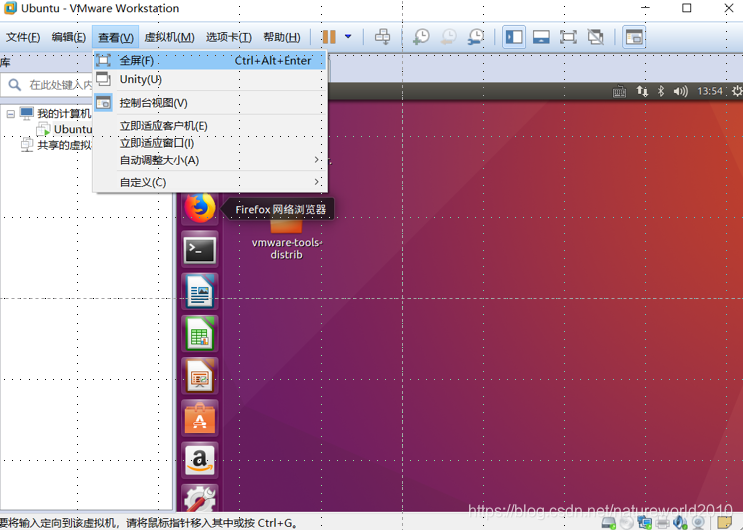Click the Bluetooth indicator in Ubuntu panel
This screenshot has height=530, width=743.
pyautogui.click(x=661, y=91)
